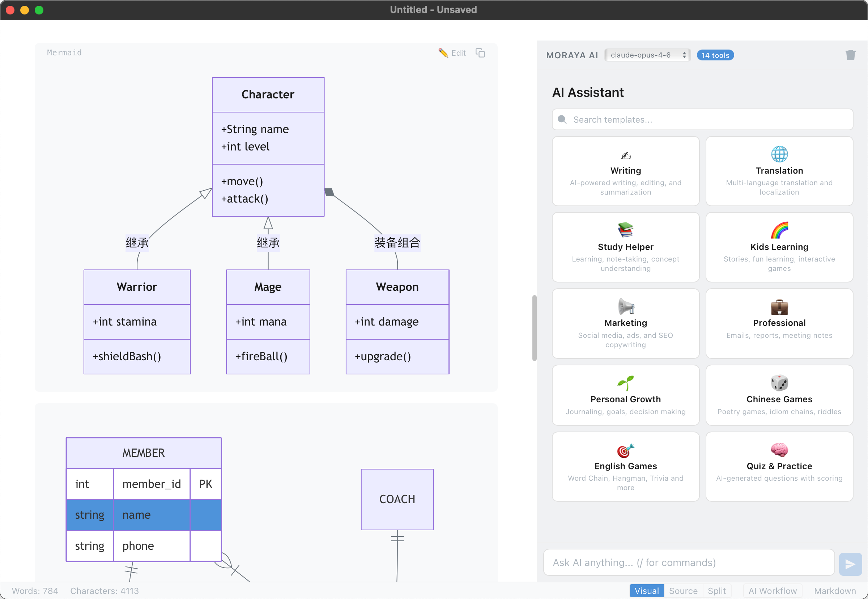Select the Study Helper books template
Image resolution: width=868 pixels, height=599 pixels.
click(625, 247)
